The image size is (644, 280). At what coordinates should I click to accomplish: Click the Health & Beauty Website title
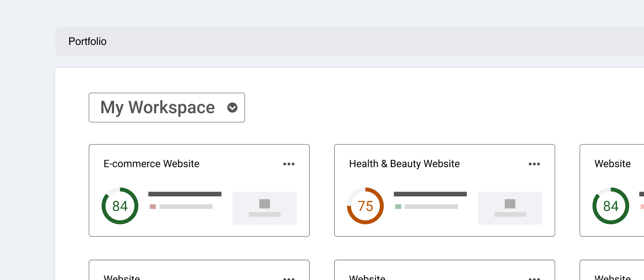click(404, 164)
